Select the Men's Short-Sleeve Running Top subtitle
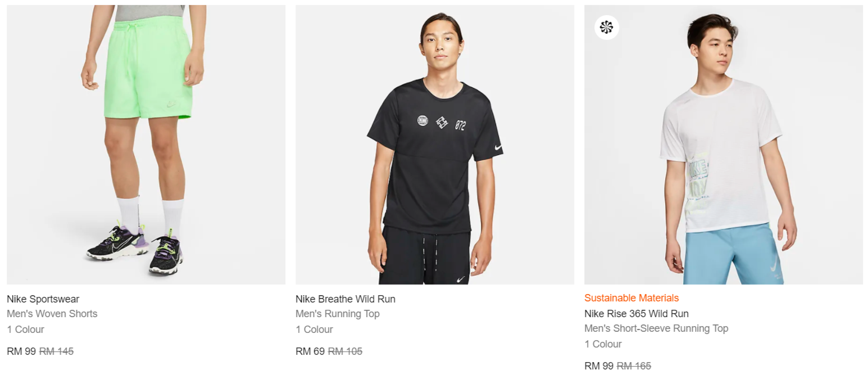 [x=656, y=328]
